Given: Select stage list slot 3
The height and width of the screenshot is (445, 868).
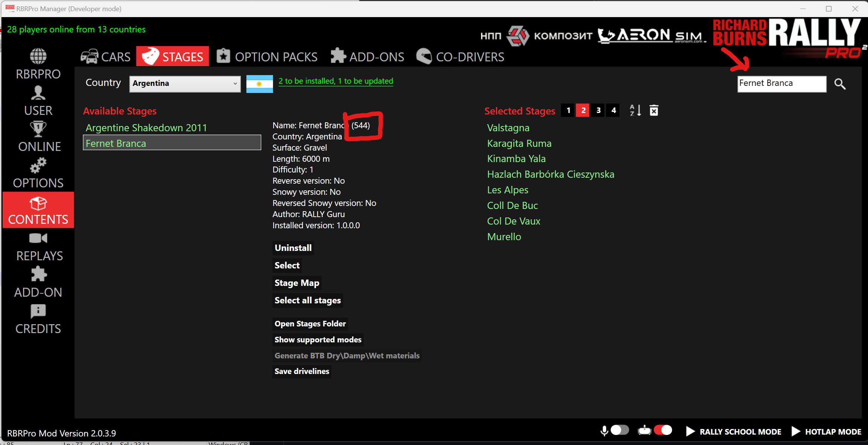Looking at the screenshot, I should pyautogui.click(x=598, y=110).
